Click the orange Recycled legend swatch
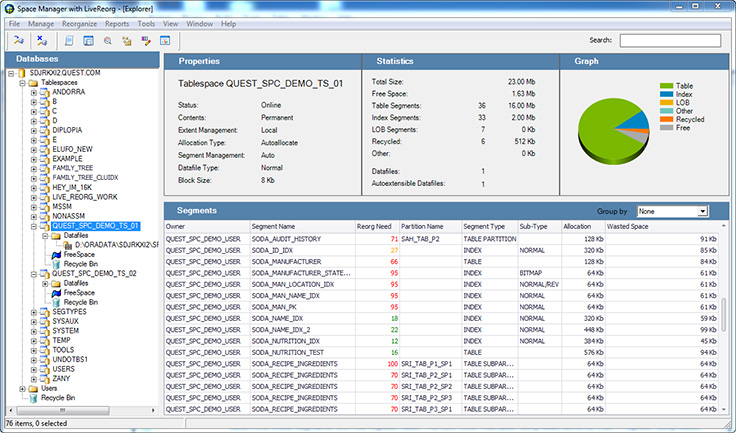The height and width of the screenshot is (433, 736). point(667,119)
